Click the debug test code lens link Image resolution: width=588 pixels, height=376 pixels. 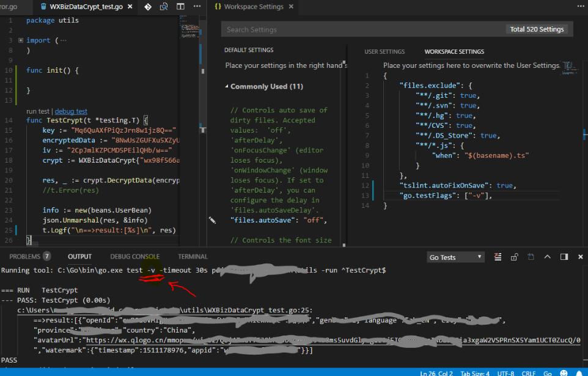tap(71, 112)
